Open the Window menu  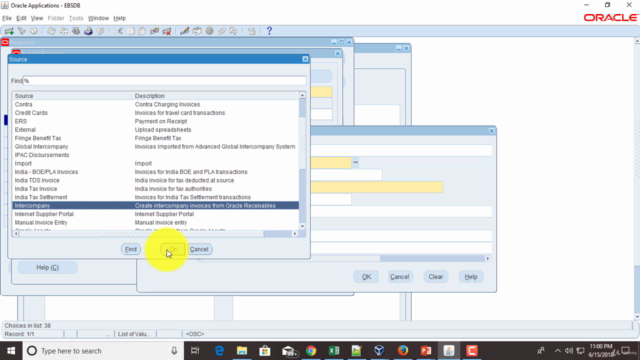(x=98, y=18)
